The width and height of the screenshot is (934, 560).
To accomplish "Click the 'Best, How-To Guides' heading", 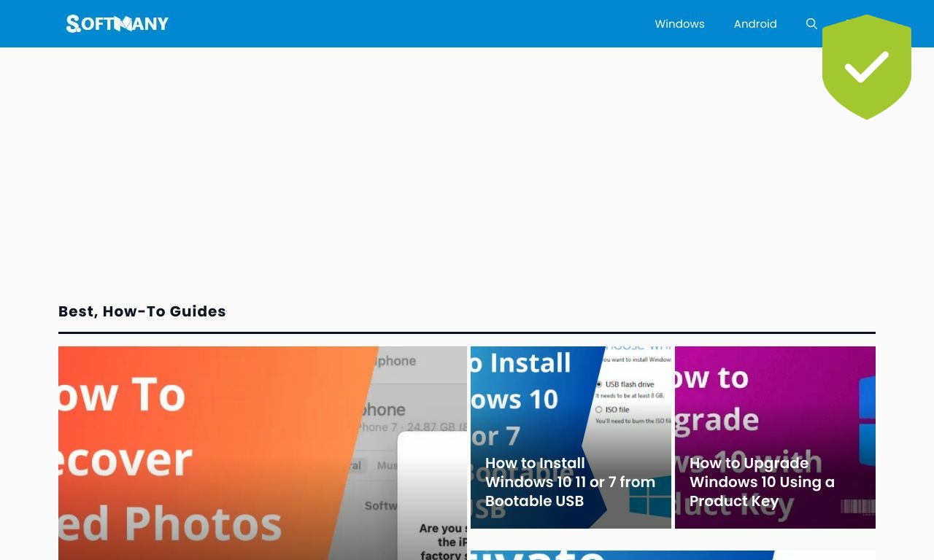I will coord(142,311).
